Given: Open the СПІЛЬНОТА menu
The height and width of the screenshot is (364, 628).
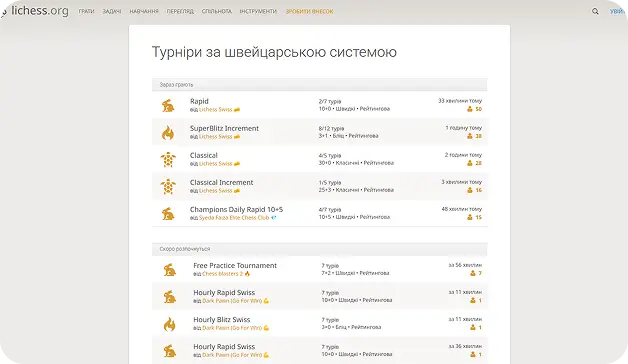Looking at the screenshot, I should [217, 12].
